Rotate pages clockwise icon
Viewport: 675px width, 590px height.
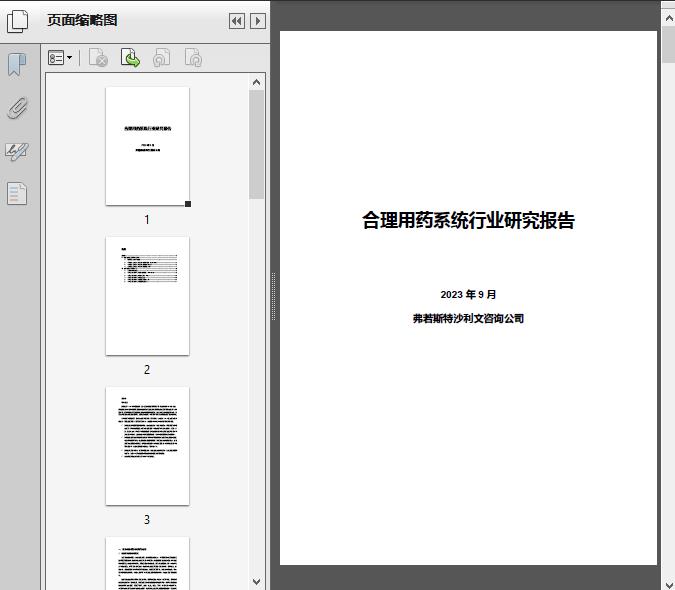pyautogui.click(x=193, y=58)
